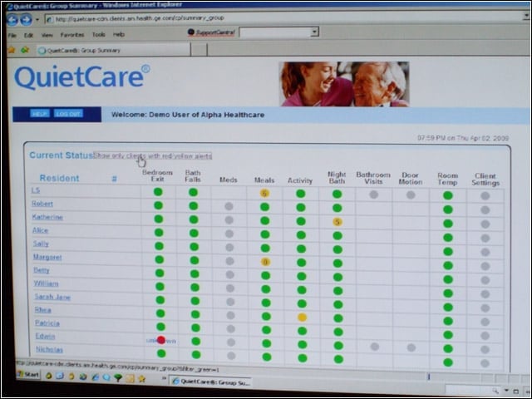The height and width of the screenshot is (399, 532).
Task: Click the browser Forward arrow button
Action: 26,20
